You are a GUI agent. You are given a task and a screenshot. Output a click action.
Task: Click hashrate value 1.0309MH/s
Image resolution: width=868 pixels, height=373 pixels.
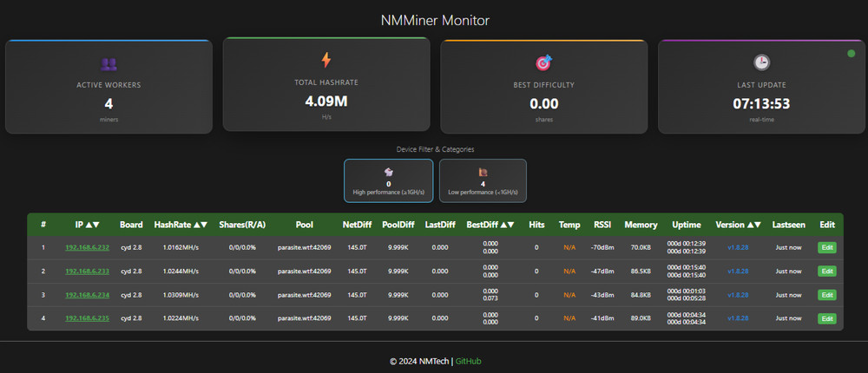click(181, 295)
